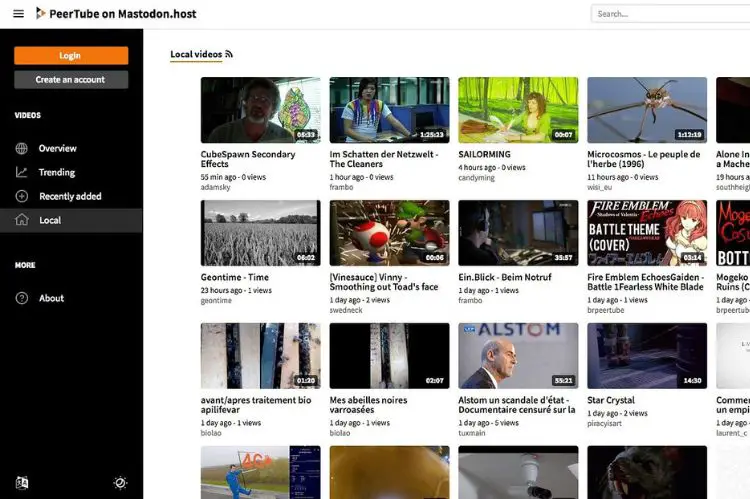Open the Star Crystal thumbnail
Viewport: 750px width, 499px height.
click(647, 356)
